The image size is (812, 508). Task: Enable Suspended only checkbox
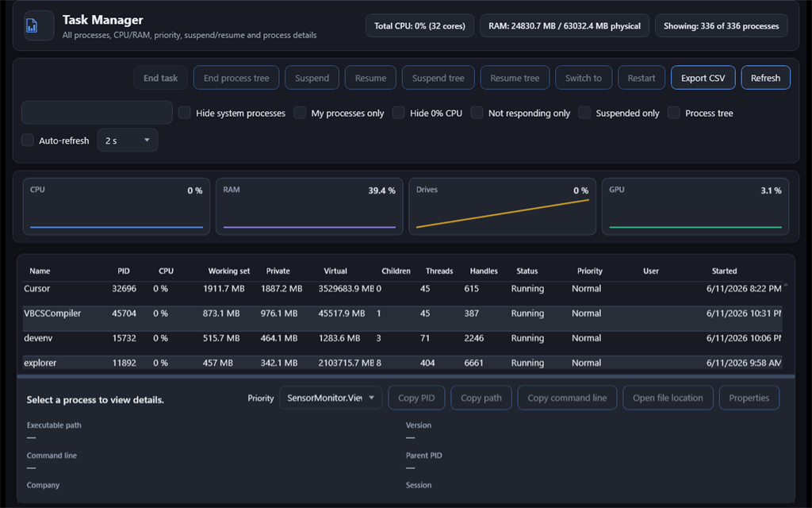tap(584, 113)
